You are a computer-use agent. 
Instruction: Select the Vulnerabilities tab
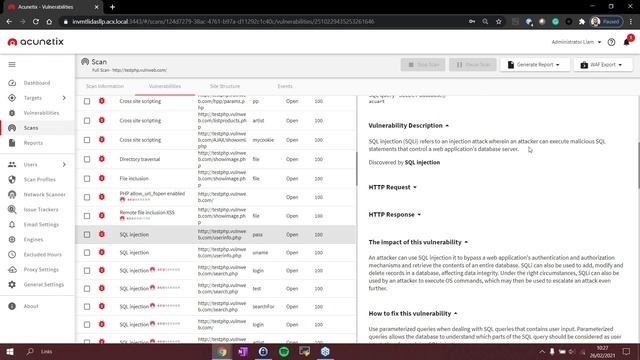[165, 87]
